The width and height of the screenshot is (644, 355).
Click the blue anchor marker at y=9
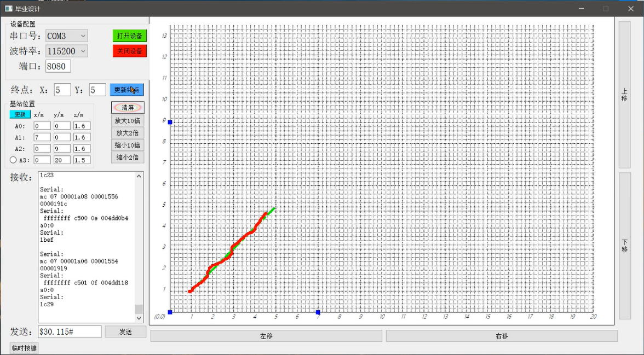[170, 122]
